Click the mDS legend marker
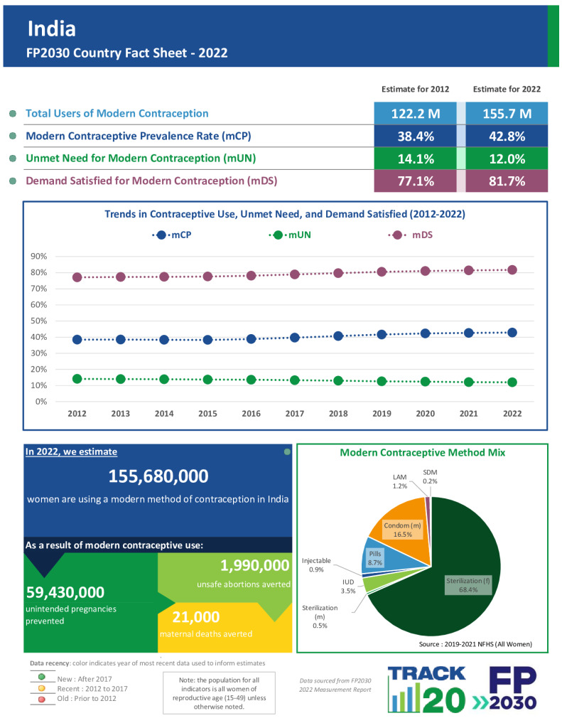The width and height of the screenshot is (562, 728). [397, 235]
